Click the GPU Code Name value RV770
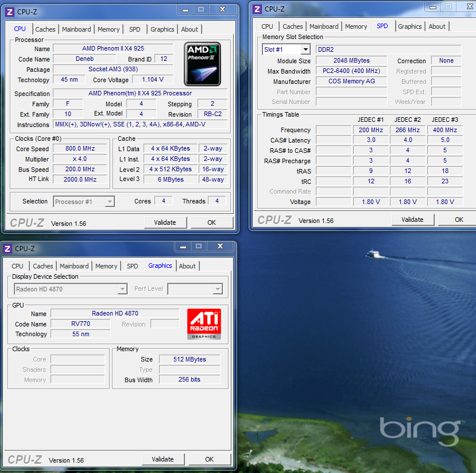This screenshot has height=473, width=476. (x=80, y=324)
